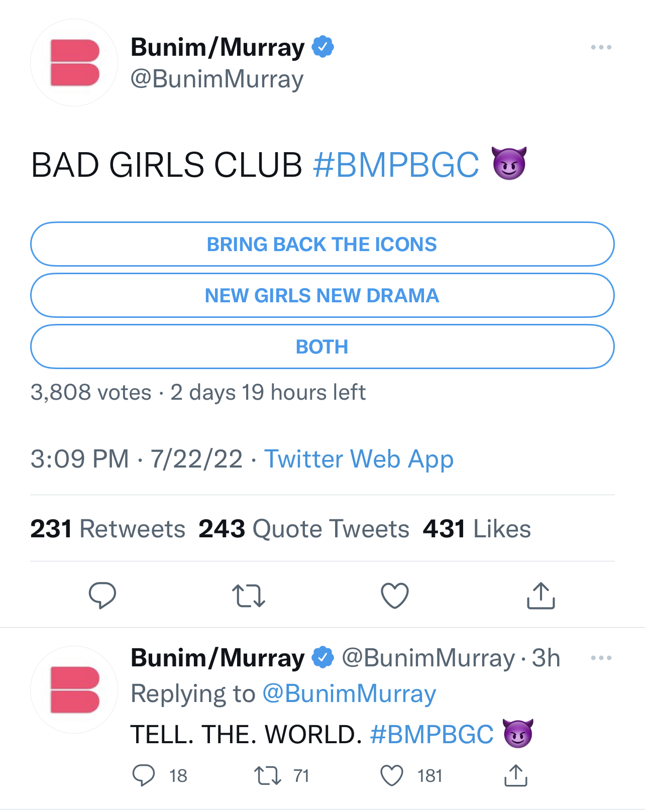The height and width of the screenshot is (812, 645).
Task: Tap the retweet icon under the main tweet
Action: pyautogui.click(x=249, y=596)
